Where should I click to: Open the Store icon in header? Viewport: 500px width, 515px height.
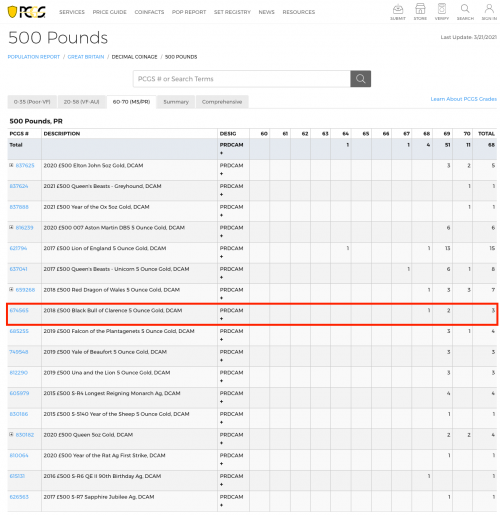(x=420, y=12)
